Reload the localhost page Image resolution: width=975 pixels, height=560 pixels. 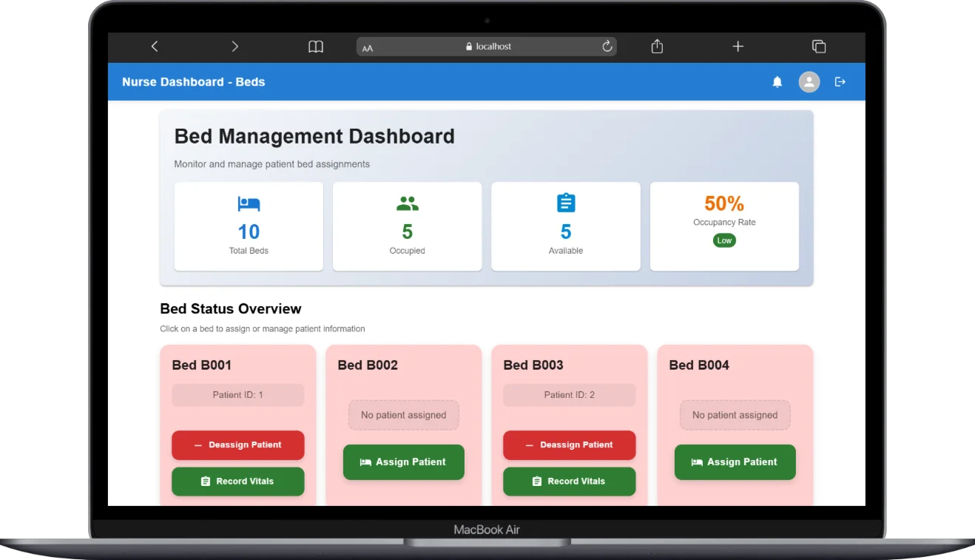607,46
